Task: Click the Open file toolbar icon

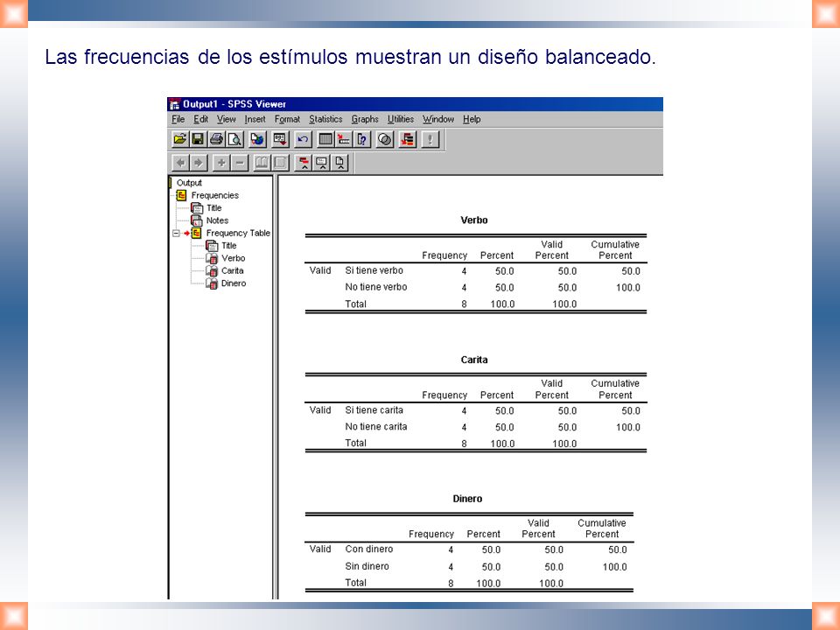Action: pyautogui.click(x=180, y=139)
